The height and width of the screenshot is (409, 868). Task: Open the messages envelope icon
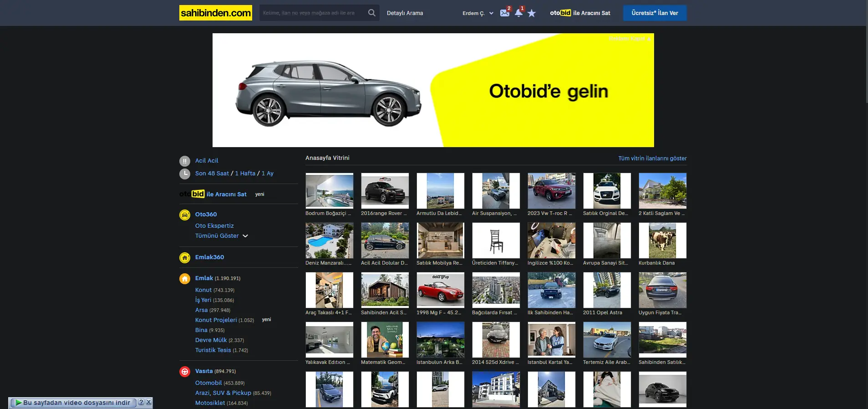[x=504, y=13]
